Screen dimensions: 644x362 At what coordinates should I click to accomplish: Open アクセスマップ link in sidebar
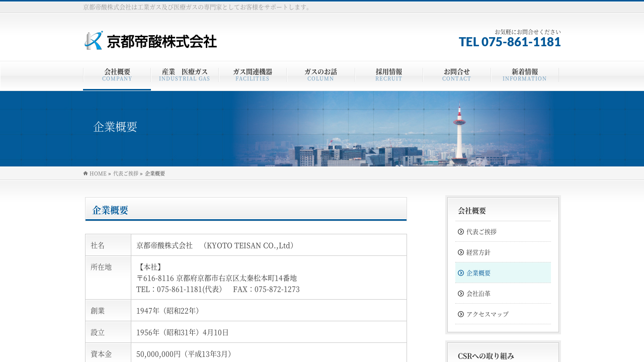488,314
